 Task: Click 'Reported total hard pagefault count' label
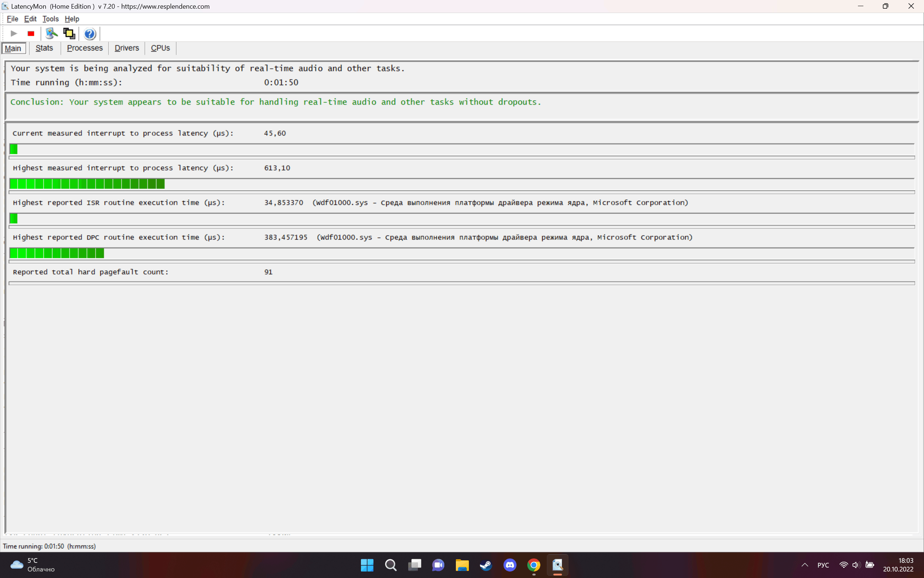91,272
